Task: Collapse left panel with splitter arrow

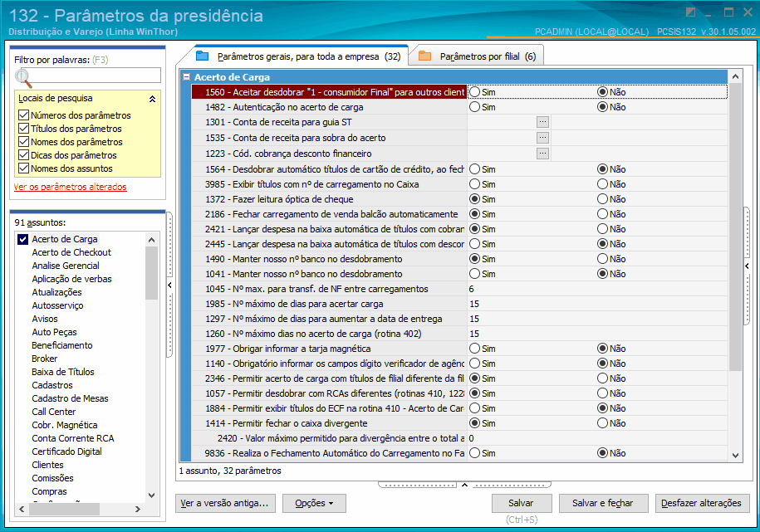Action: (169, 285)
